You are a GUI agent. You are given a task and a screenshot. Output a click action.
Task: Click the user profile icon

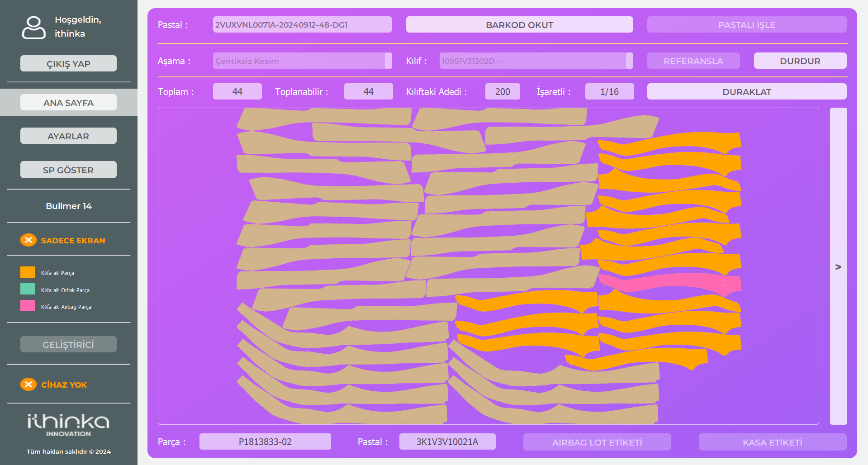(x=33, y=27)
